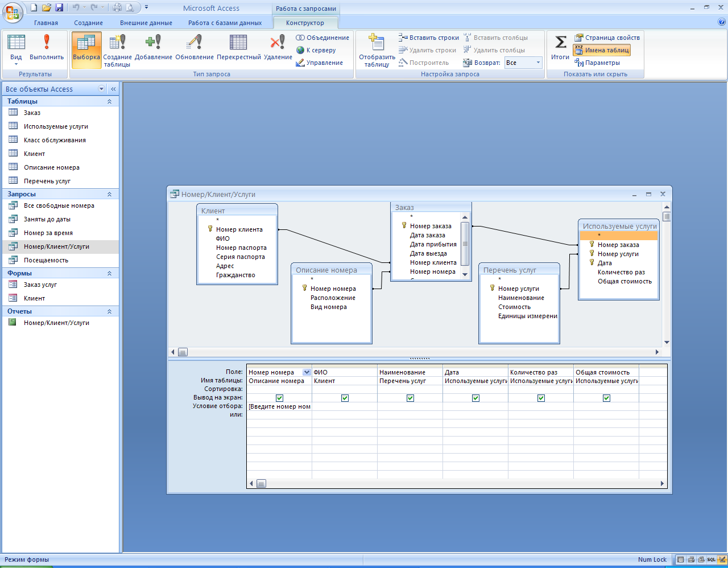
Task: Save using the floppy disk icon
Action: pos(59,7)
